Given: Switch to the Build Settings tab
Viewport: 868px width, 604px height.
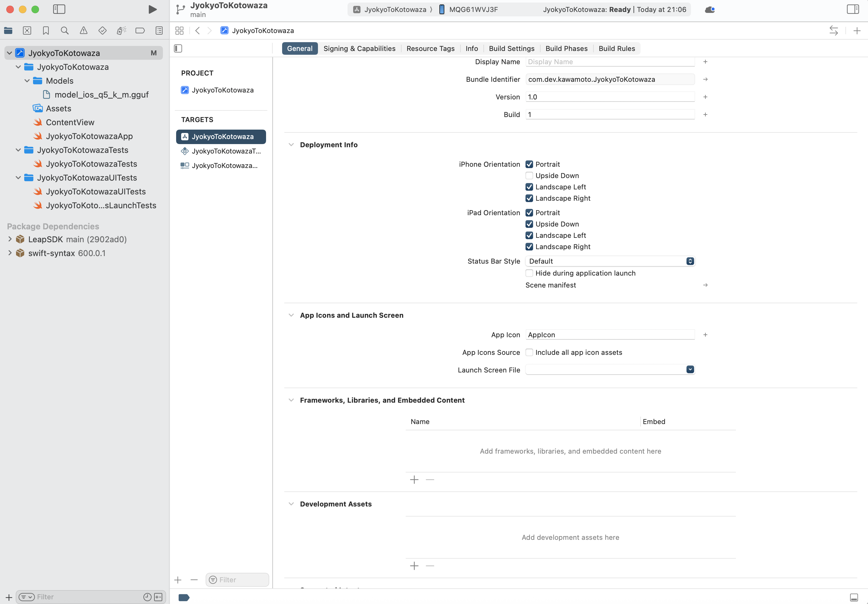Looking at the screenshot, I should (511, 48).
